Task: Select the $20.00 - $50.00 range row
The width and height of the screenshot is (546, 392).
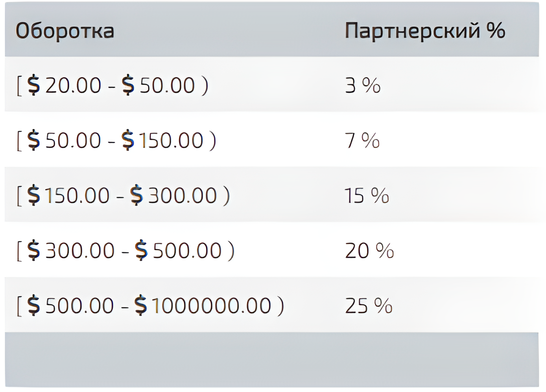Action: [272, 84]
